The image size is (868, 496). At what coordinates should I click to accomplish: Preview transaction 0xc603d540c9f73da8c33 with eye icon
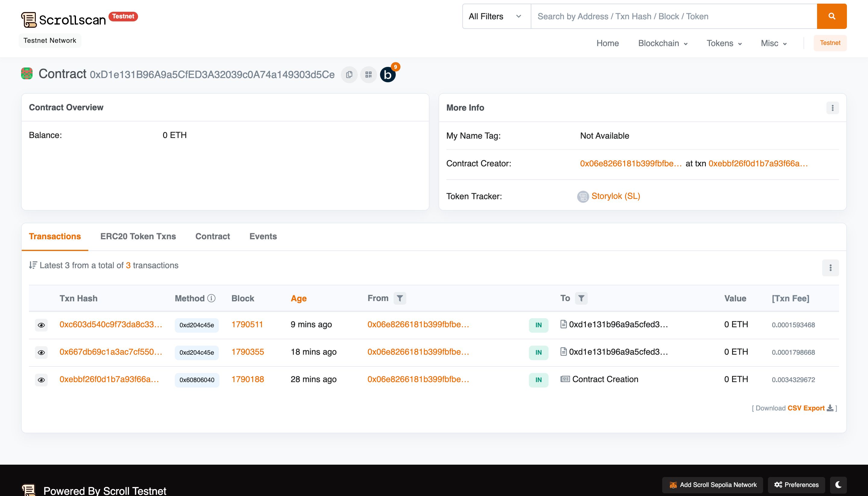tap(41, 325)
